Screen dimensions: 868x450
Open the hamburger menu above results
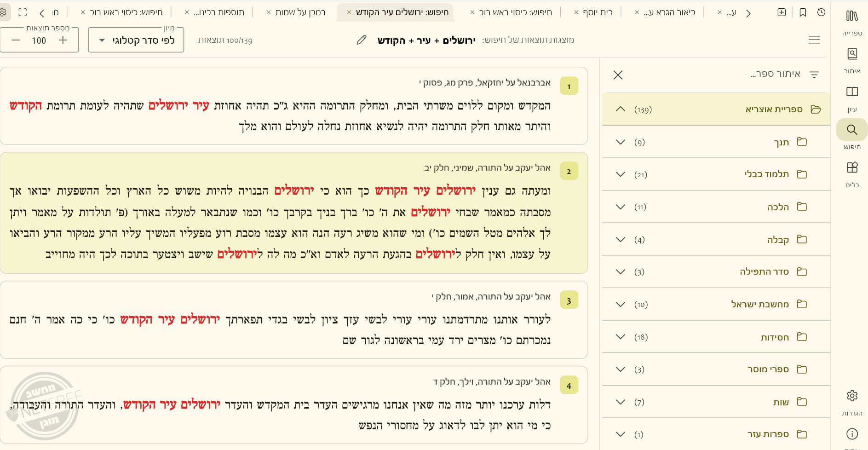pyautogui.click(x=814, y=40)
